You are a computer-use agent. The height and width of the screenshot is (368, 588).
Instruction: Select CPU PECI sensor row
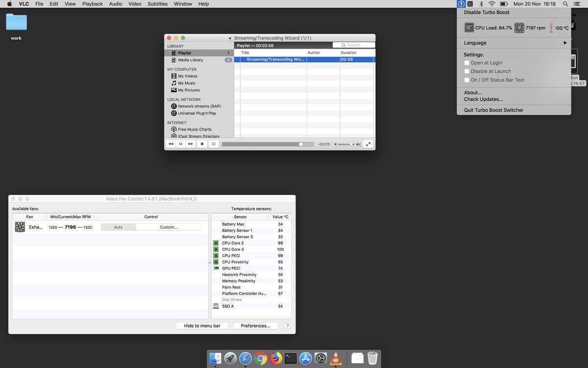[251, 256]
